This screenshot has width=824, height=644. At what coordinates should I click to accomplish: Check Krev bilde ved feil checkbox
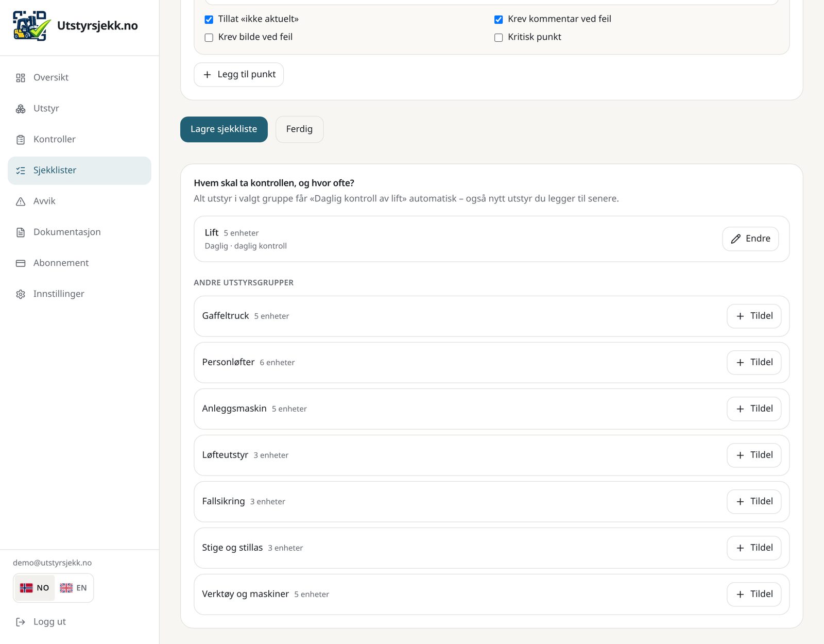pyautogui.click(x=209, y=38)
